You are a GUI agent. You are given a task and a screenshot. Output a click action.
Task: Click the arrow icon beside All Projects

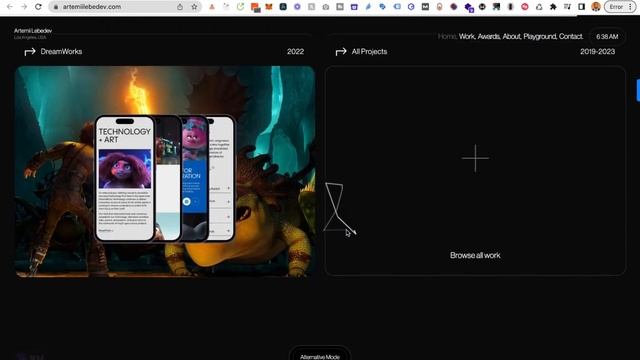coord(341,51)
